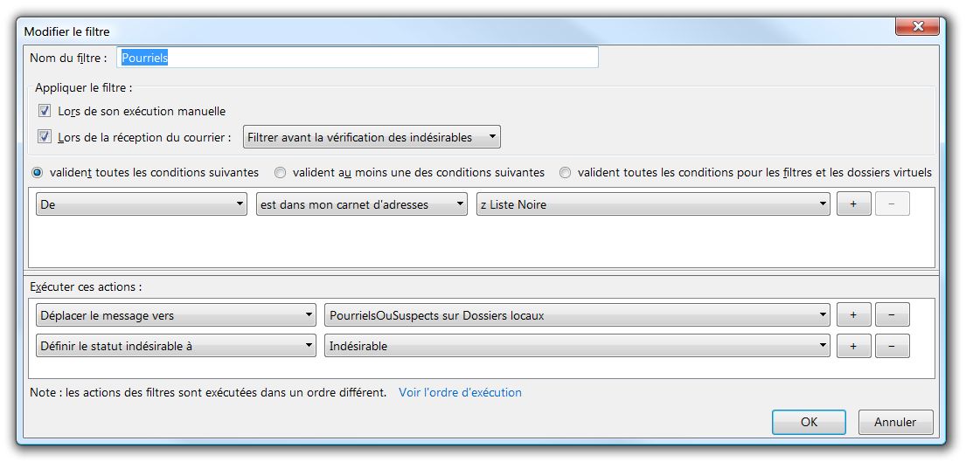Image resolution: width=980 pixels, height=469 pixels.
Task: Click the filter name field containing Pourriels
Action: tap(358, 58)
